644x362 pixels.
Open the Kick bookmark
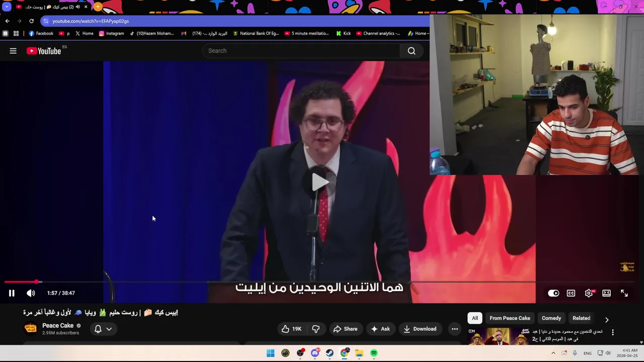click(x=343, y=34)
